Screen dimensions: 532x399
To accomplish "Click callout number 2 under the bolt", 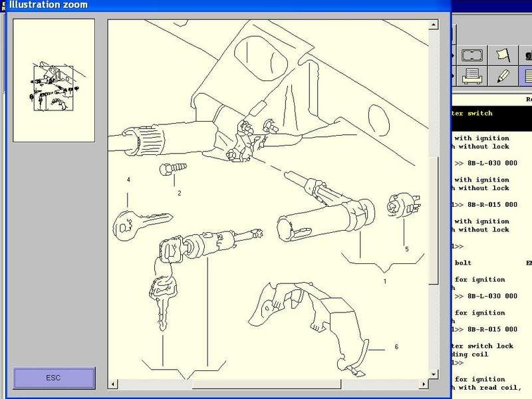I will [x=179, y=193].
